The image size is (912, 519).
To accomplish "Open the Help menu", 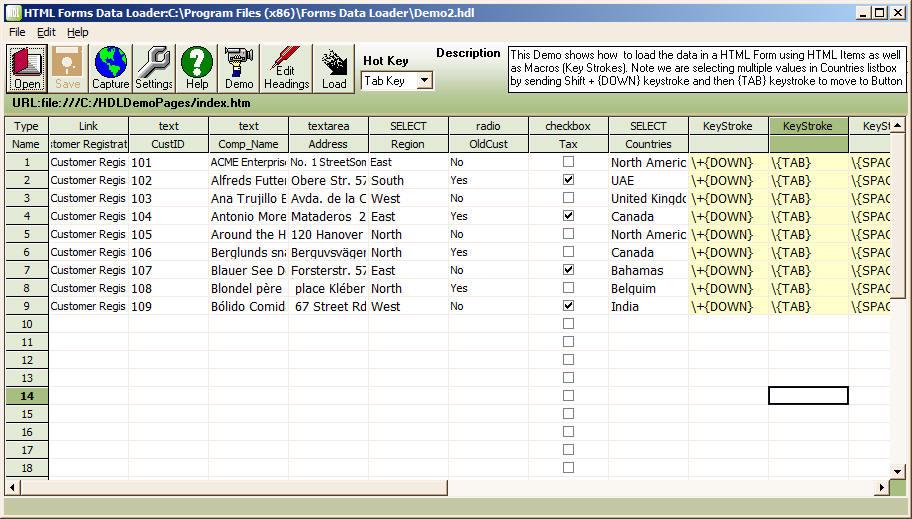I will point(77,32).
